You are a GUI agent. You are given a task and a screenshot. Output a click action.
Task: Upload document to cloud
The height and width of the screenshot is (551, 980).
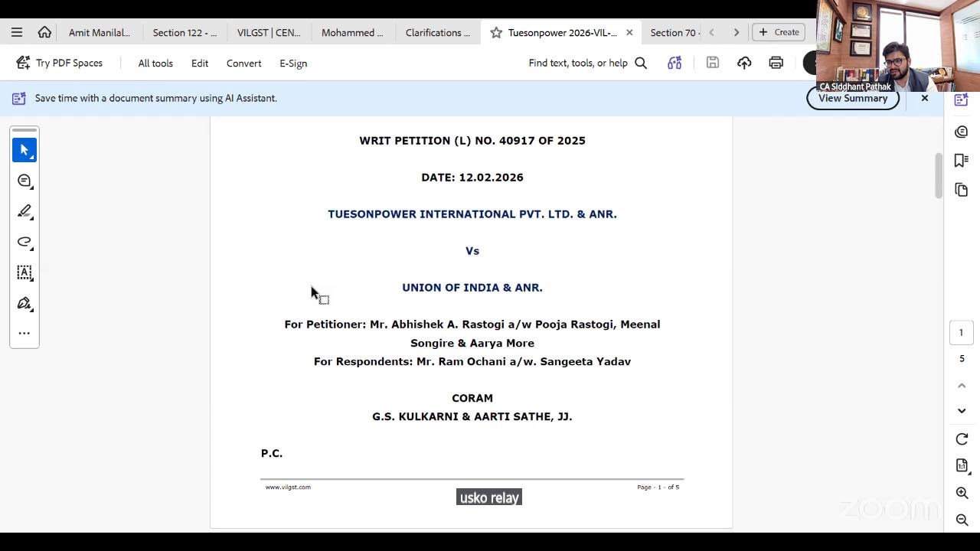(x=744, y=63)
